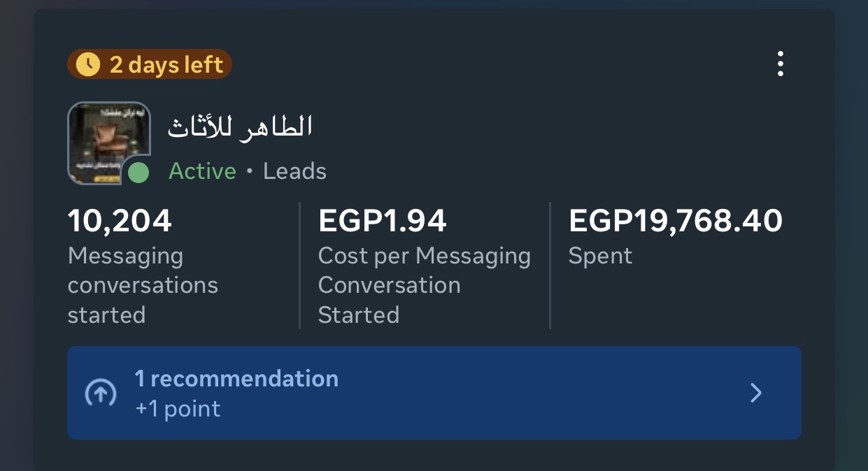The width and height of the screenshot is (868, 471).
Task: Click the 1 recommendation link
Action: click(x=236, y=378)
